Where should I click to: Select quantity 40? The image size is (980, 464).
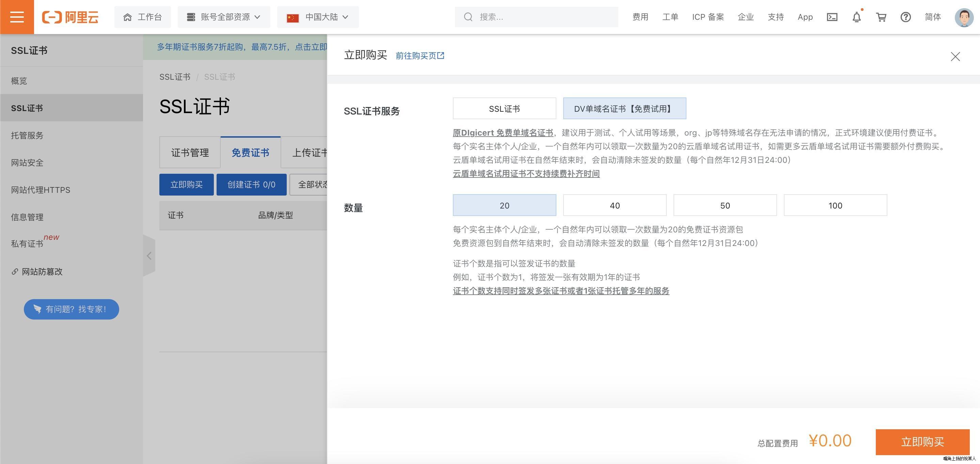615,205
